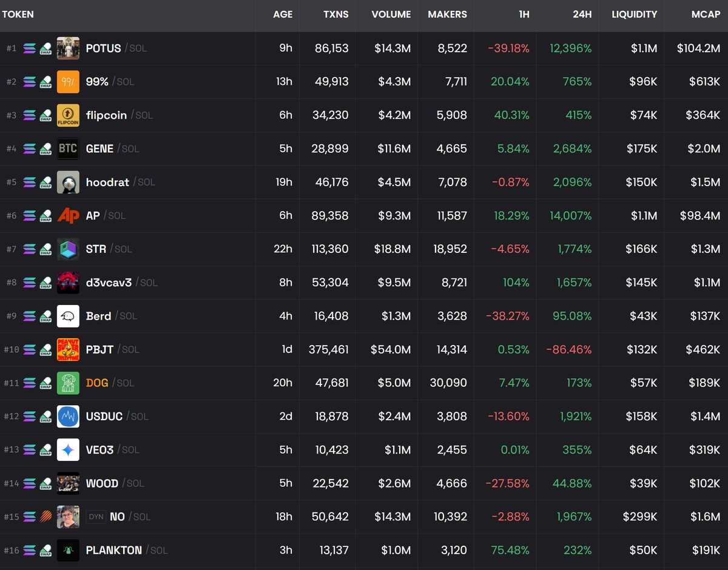Screen dimensions: 728x570
Task: Click d3vcav3 1H change 104%
Action: (516, 283)
